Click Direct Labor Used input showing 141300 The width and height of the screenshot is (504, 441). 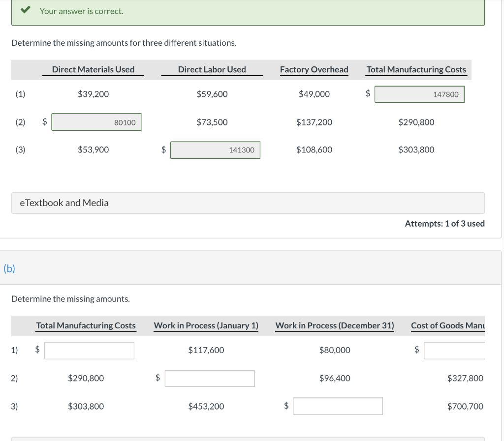[x=215, y=150]
